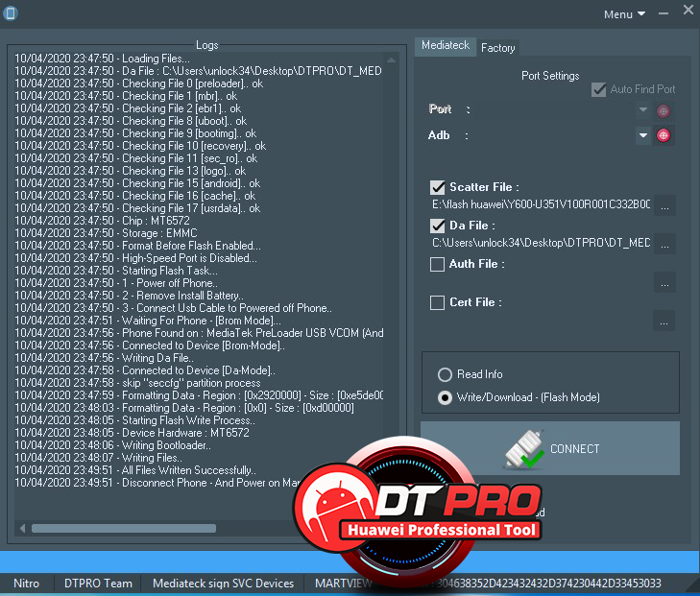Click 'Connected to Device [Da-Mode]..' log line
This screenshot has height=596, width=700.
pos(145,370)
